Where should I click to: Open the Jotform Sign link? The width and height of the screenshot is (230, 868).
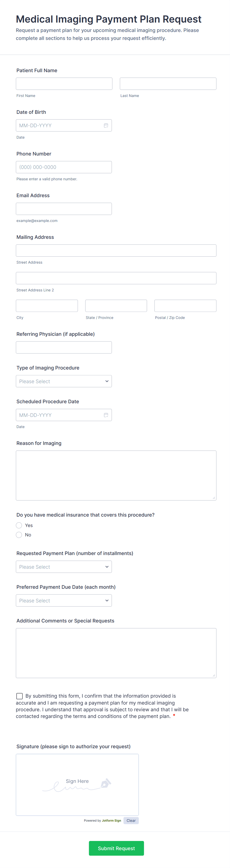coord(111,820)
